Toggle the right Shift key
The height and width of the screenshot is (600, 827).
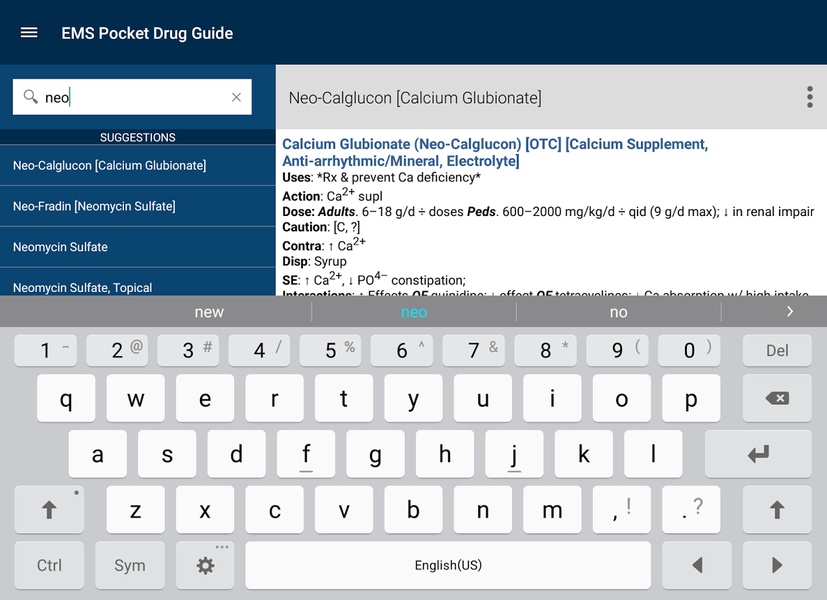tap(777, 510)
